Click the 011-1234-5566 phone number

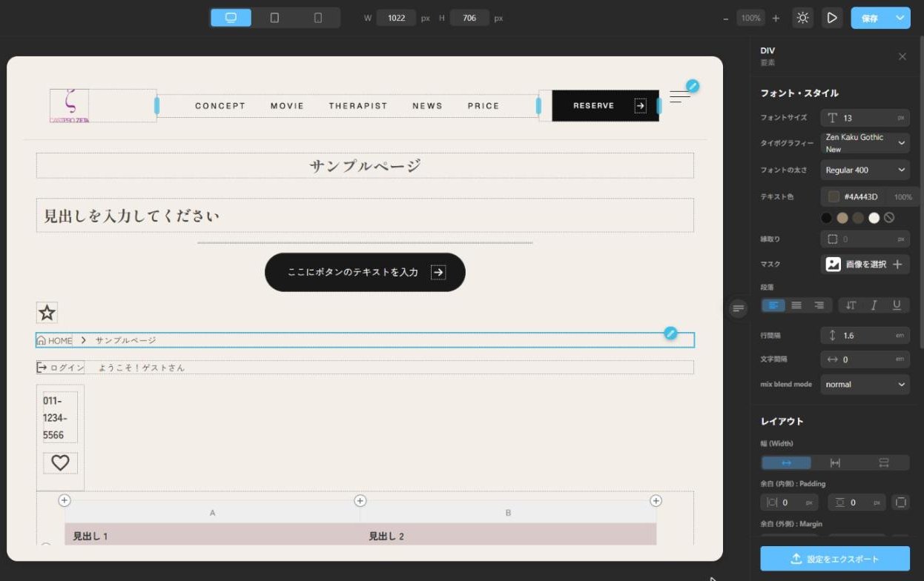tap(60, 418)
